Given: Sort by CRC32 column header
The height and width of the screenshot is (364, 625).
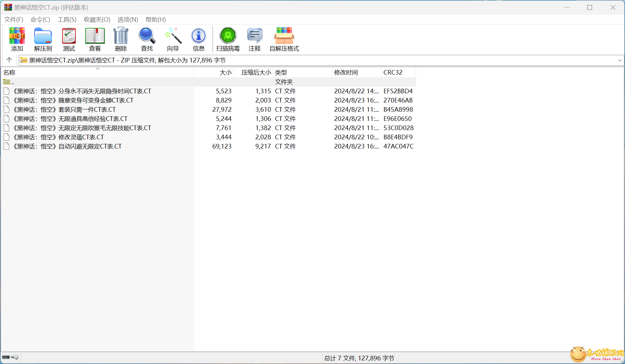Looking at the screenshot, I should [x=399, y=72].
